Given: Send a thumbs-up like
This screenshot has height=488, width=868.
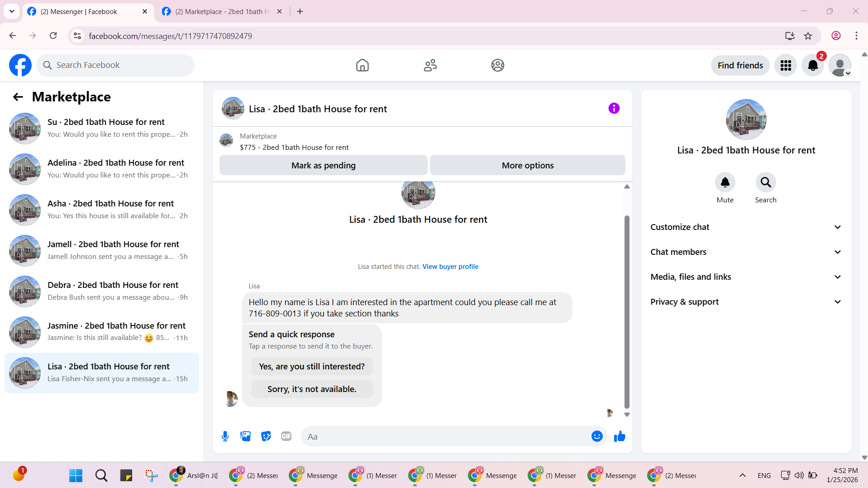Looking at the screenshot, I should 620,436.
